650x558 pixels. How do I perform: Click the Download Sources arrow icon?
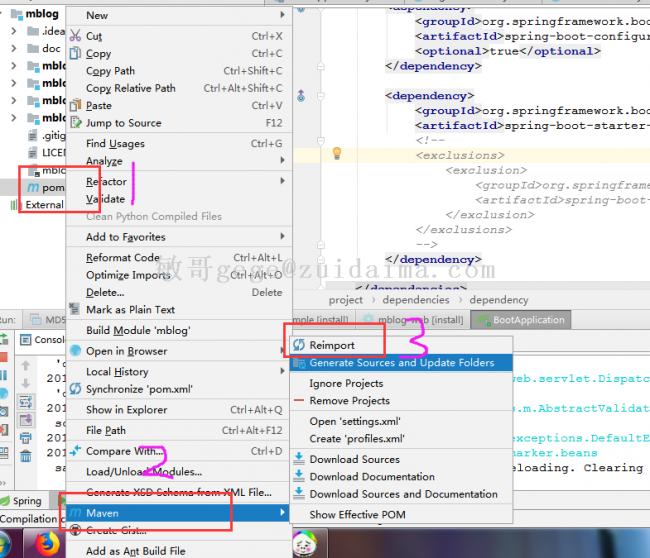298,459
